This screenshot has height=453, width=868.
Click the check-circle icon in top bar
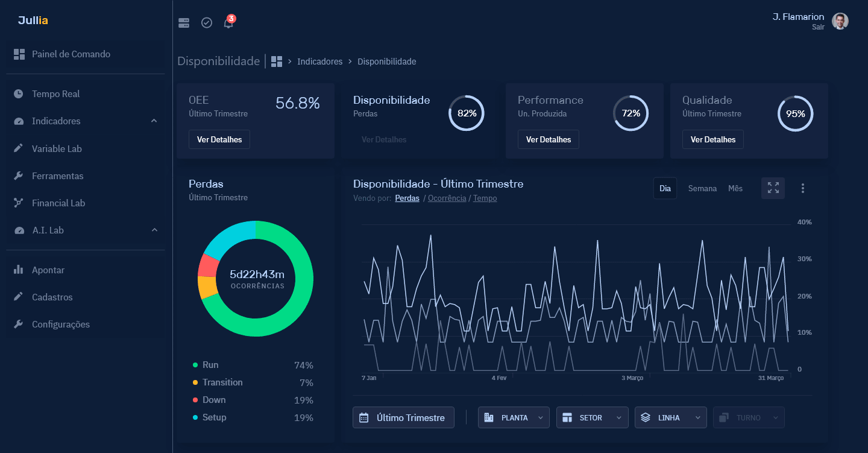coord(207,23)
